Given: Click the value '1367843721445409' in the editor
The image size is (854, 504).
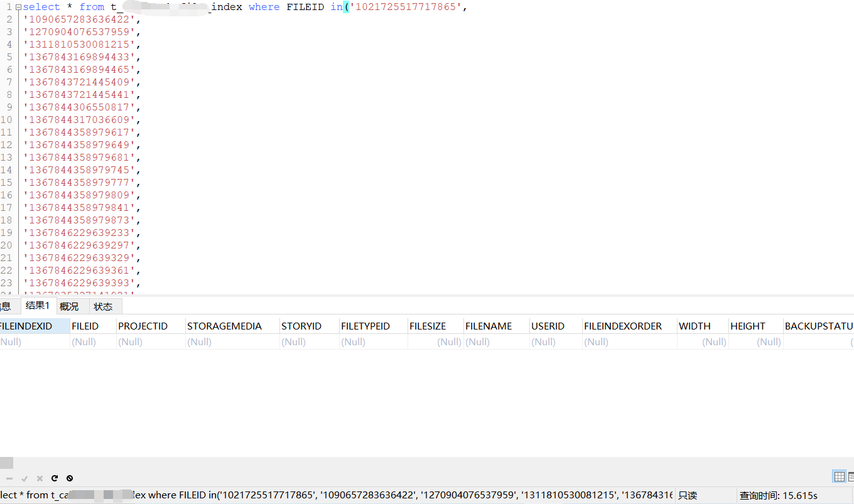Looking at the screenshot, I should tap(79, 82).
